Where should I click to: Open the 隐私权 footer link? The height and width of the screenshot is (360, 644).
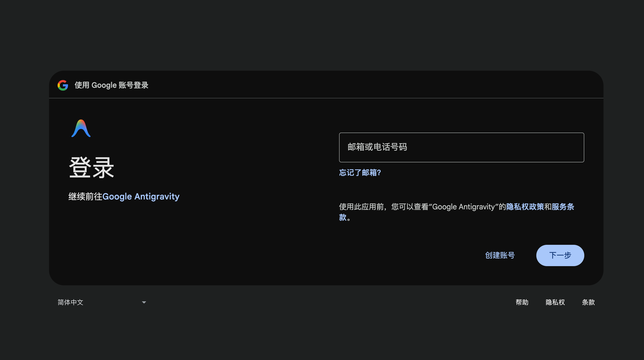click(555, 302)
